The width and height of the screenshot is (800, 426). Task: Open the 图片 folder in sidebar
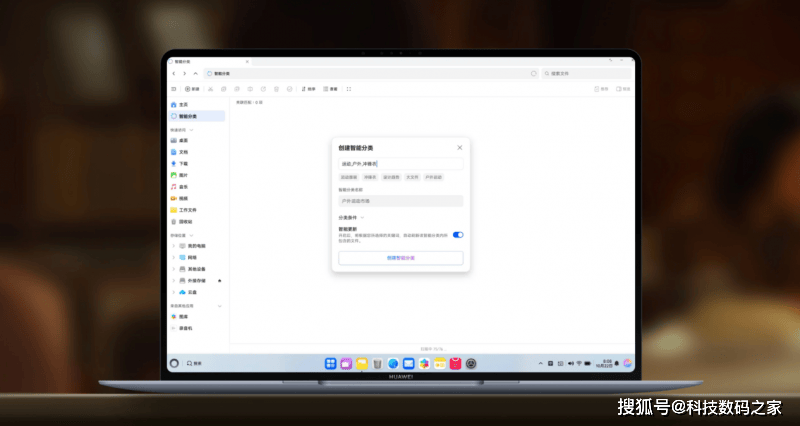point(183,175)
